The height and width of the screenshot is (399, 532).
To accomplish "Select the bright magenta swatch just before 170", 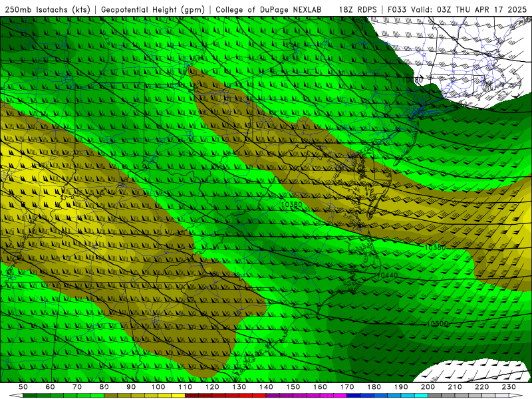I will click(340, 396).
